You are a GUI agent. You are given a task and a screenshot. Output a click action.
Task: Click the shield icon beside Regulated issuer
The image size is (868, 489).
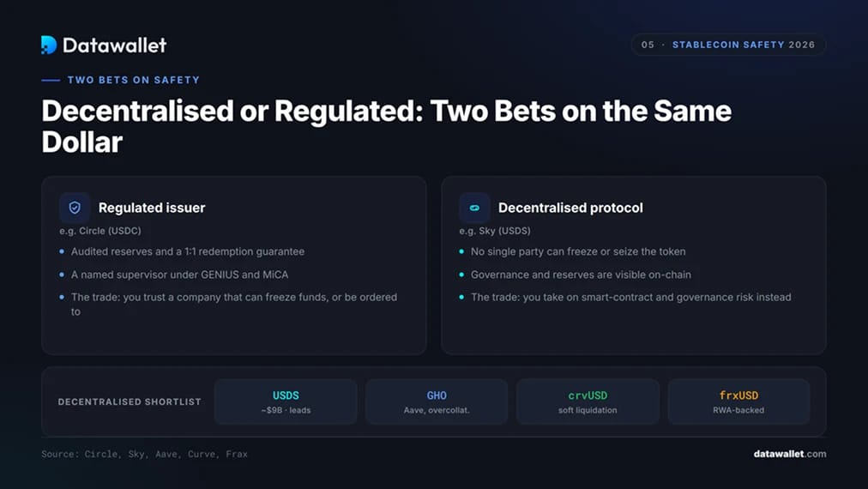coord(75,208)
